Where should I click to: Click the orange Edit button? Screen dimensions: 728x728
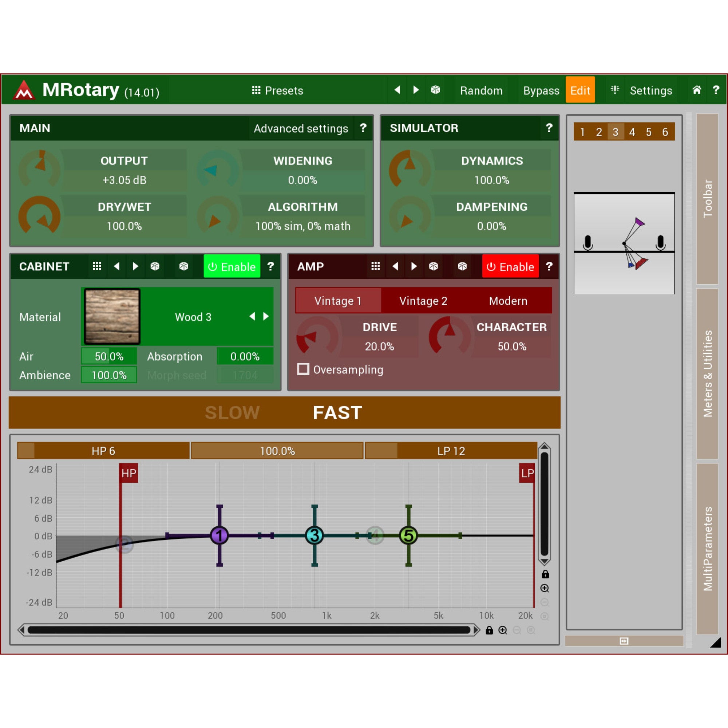click(x=580, y=90)
